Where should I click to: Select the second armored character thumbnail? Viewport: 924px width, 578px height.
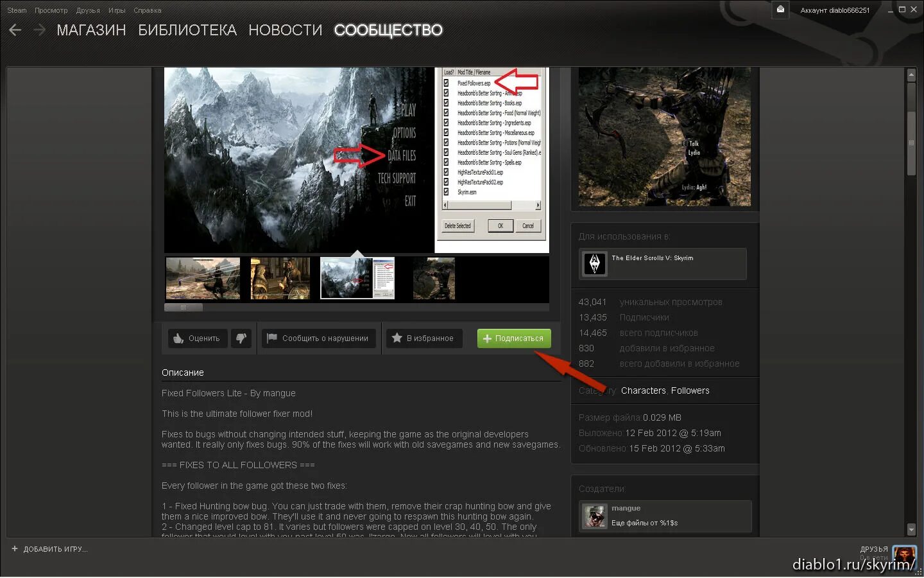pos(280,279)
